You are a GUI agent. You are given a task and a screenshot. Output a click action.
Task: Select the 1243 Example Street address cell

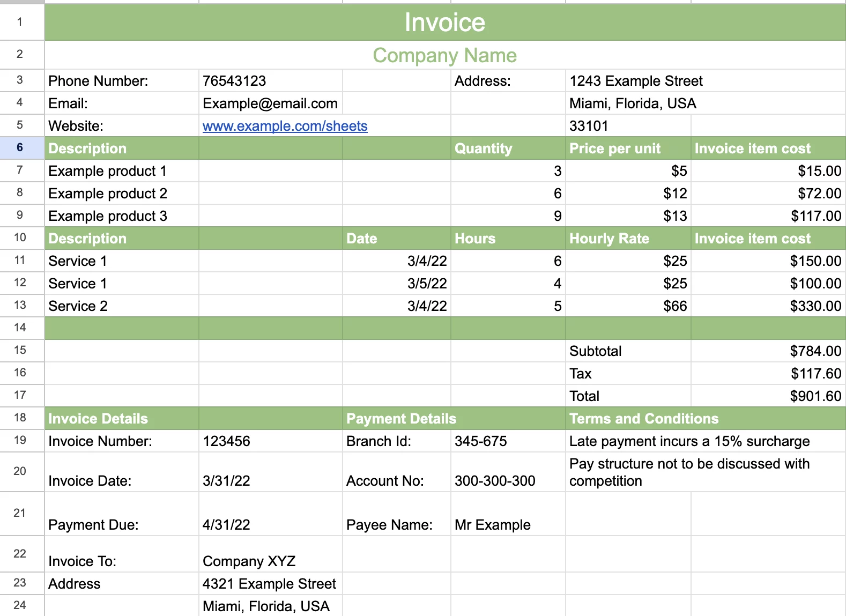click(635, 81)
